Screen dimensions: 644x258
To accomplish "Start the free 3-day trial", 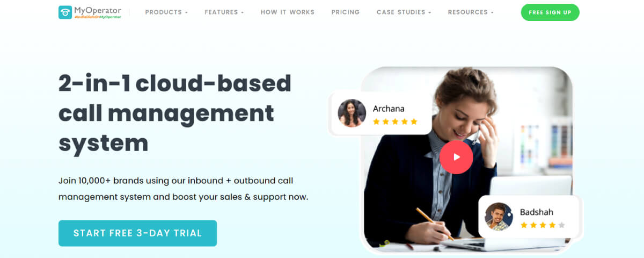I will click(x=137, y=233).
